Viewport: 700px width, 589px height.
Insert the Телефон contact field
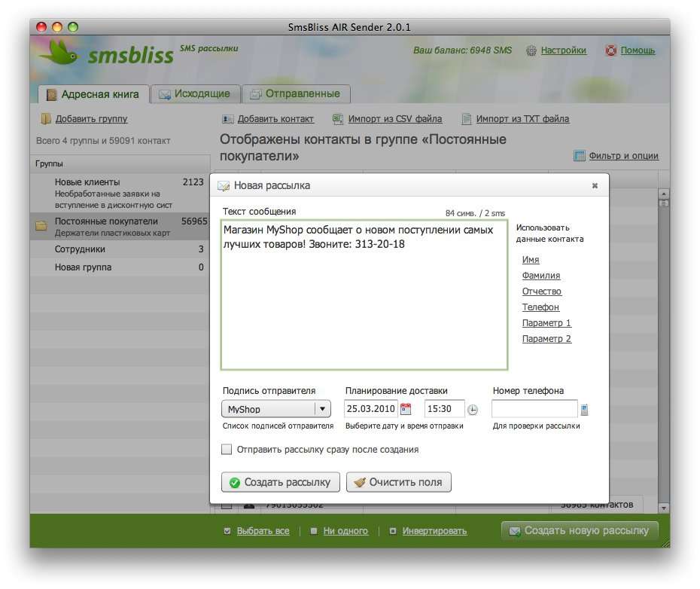(540, 307)
